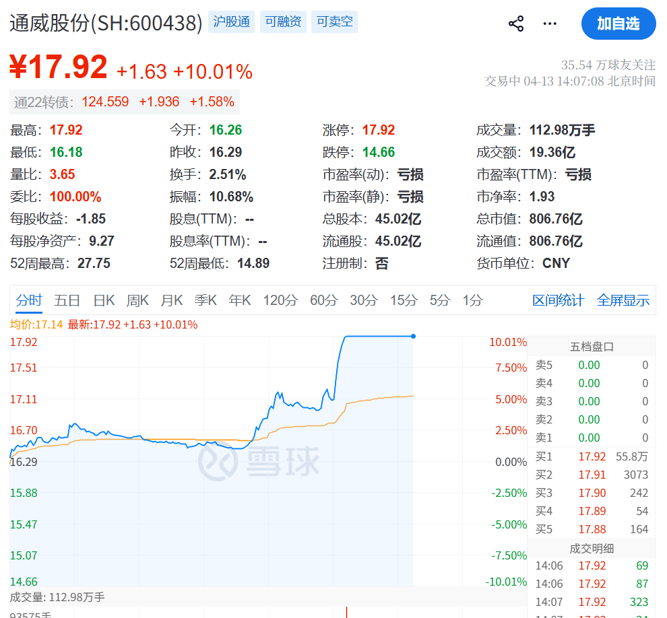667x618 pixels.
Task: Click the blue endpoint dot on the price line
Action: 413,336
